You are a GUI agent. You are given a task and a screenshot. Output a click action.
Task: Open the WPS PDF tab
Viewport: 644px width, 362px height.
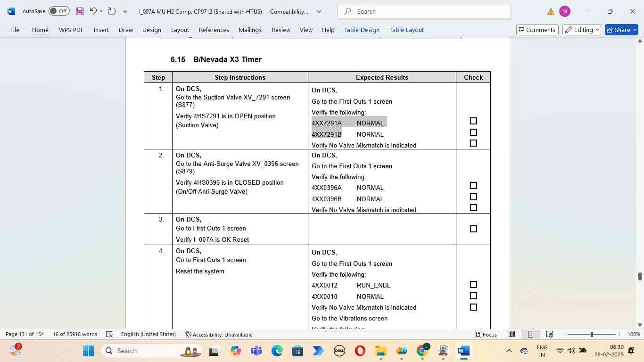(71, 30)
